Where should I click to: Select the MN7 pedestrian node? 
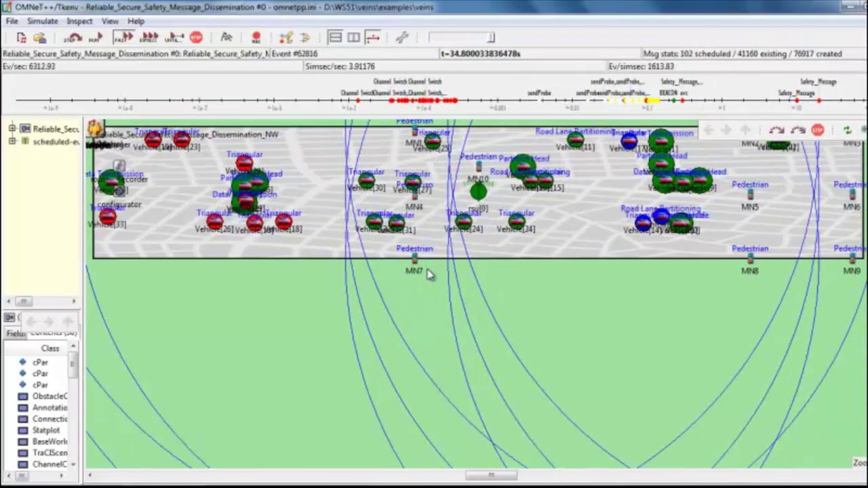click(x=414, y=259)
